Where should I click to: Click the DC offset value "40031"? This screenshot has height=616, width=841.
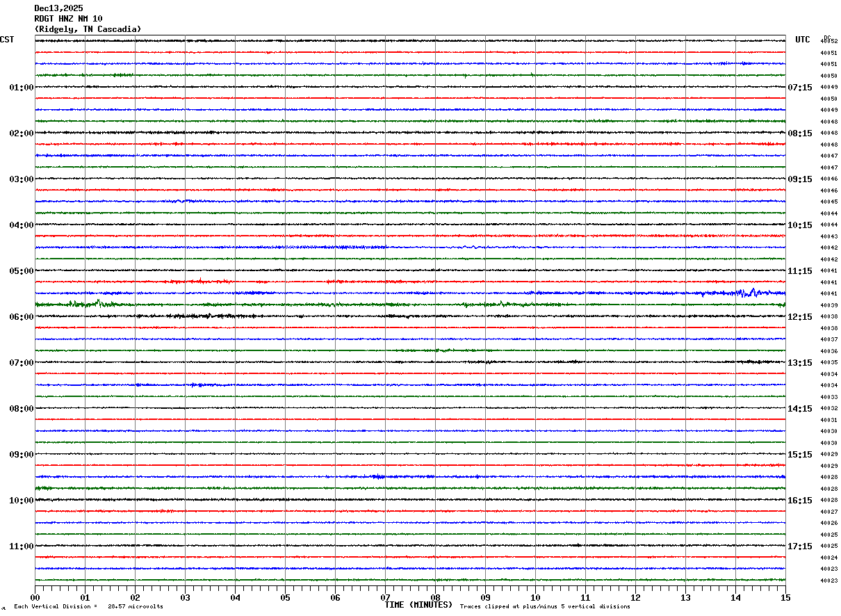pyautogui.click(x=828, y=420)
